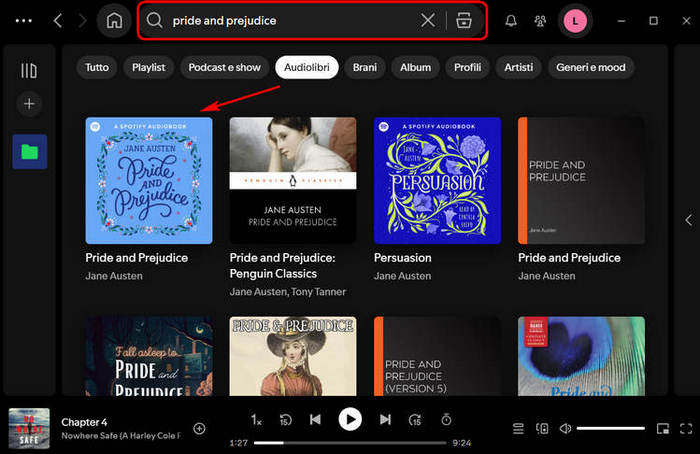Expand the right side panel chevron
The image size is (700, 454).
[x=688, y=220]
